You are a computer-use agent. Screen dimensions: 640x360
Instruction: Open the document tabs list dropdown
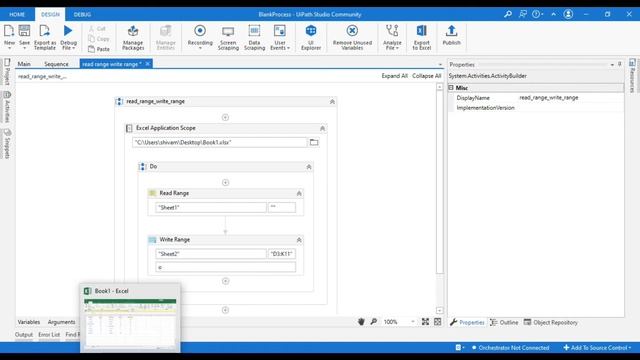click(x=440, y=64)
